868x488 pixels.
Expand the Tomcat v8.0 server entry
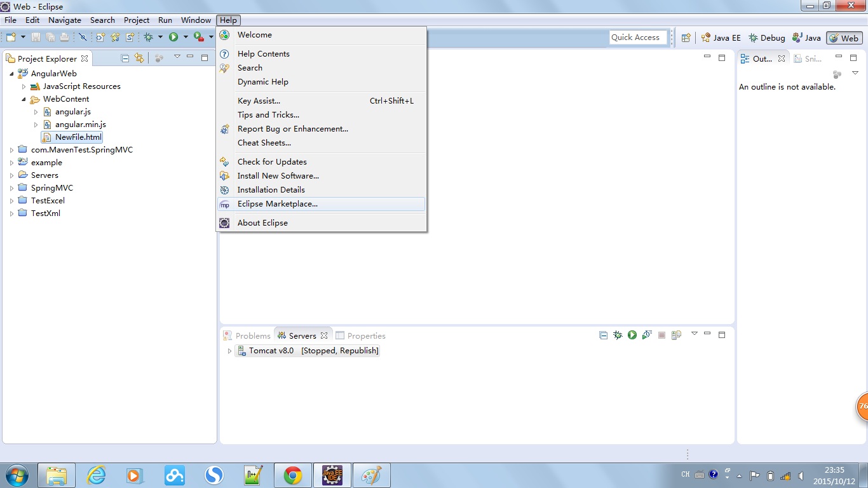pyautogui.click(x=229, y=351)
